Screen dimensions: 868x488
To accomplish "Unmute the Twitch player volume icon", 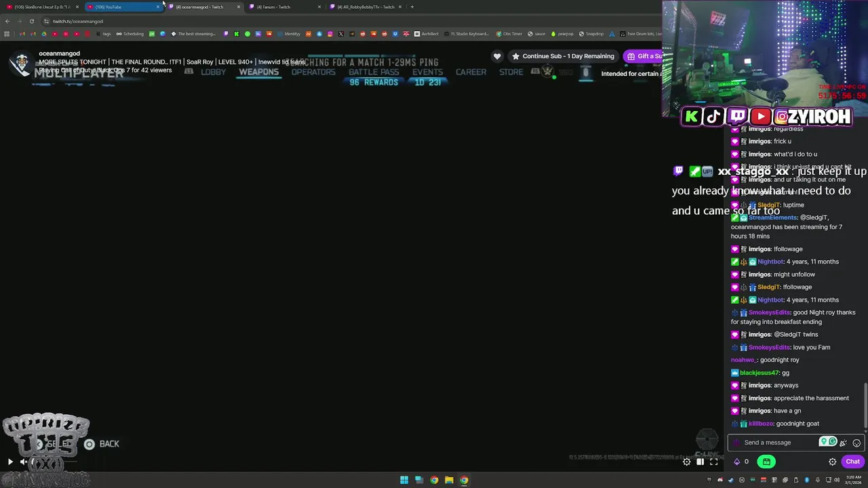I will pyautogui.click(x=23, y=462).
